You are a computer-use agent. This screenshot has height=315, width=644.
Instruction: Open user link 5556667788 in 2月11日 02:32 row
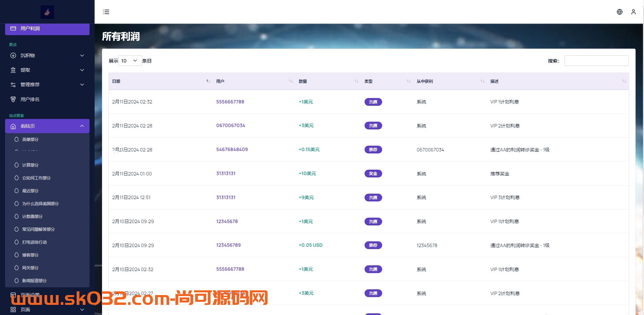coord(230,102)
